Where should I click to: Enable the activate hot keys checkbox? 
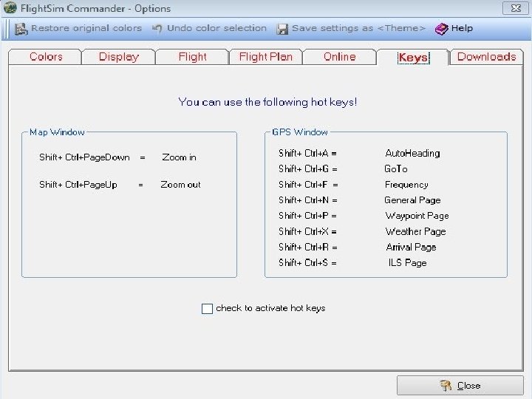pos(207,308)
